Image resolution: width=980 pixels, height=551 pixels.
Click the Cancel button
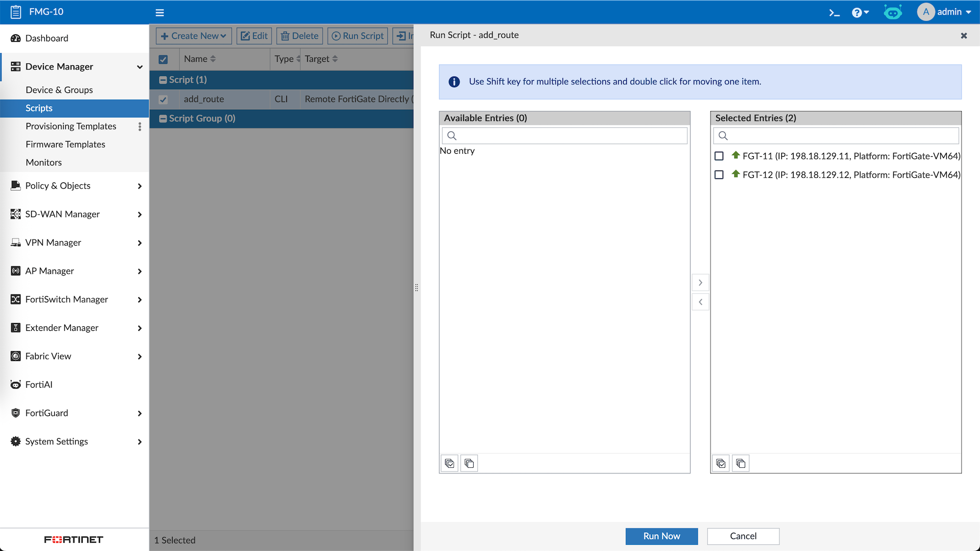743,536
